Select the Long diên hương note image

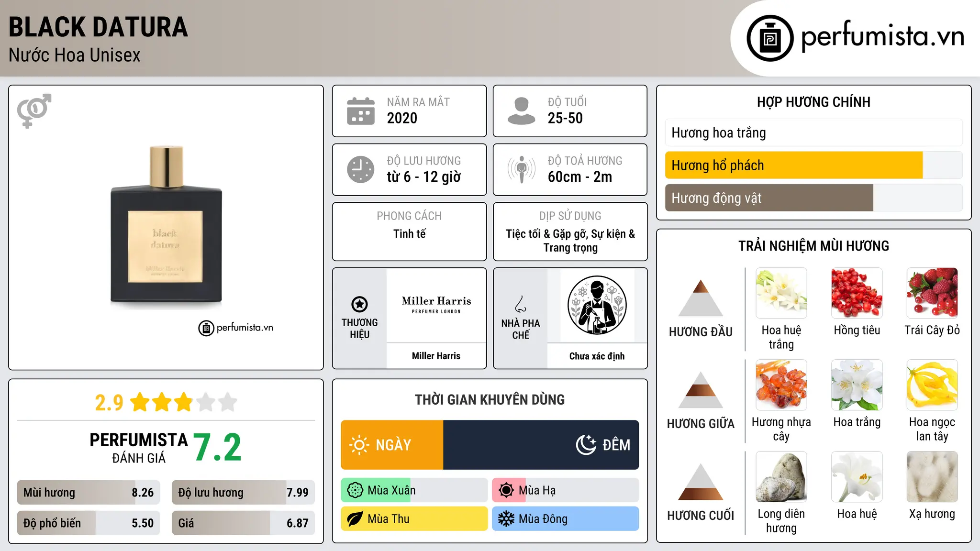781,477
